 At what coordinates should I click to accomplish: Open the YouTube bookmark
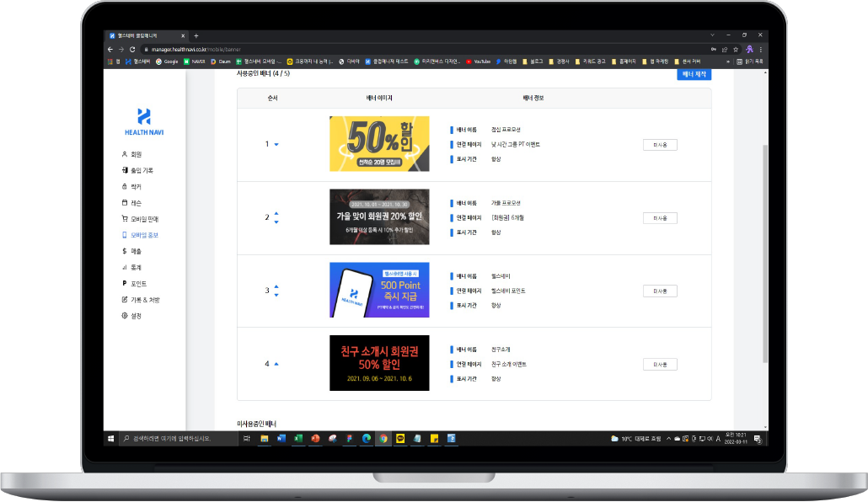point(479,61)
